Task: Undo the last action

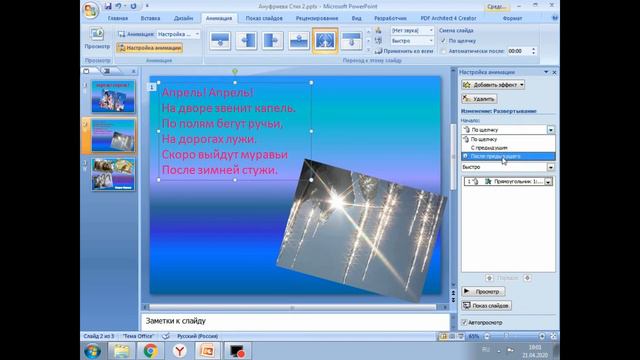Action: pos(118,6)
